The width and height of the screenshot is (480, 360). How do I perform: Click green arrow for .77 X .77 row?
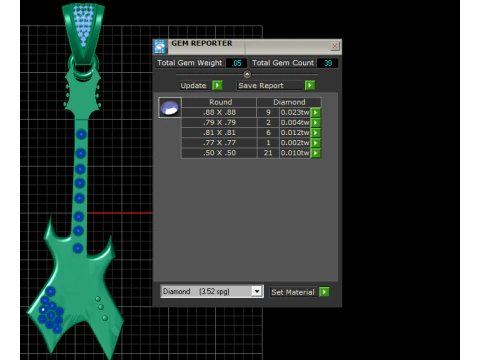315,143
